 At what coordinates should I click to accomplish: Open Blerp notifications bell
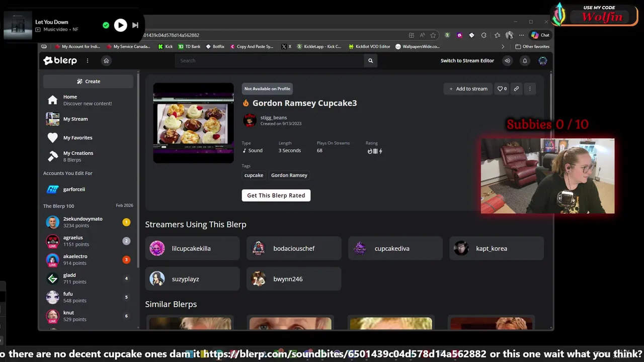525,61
